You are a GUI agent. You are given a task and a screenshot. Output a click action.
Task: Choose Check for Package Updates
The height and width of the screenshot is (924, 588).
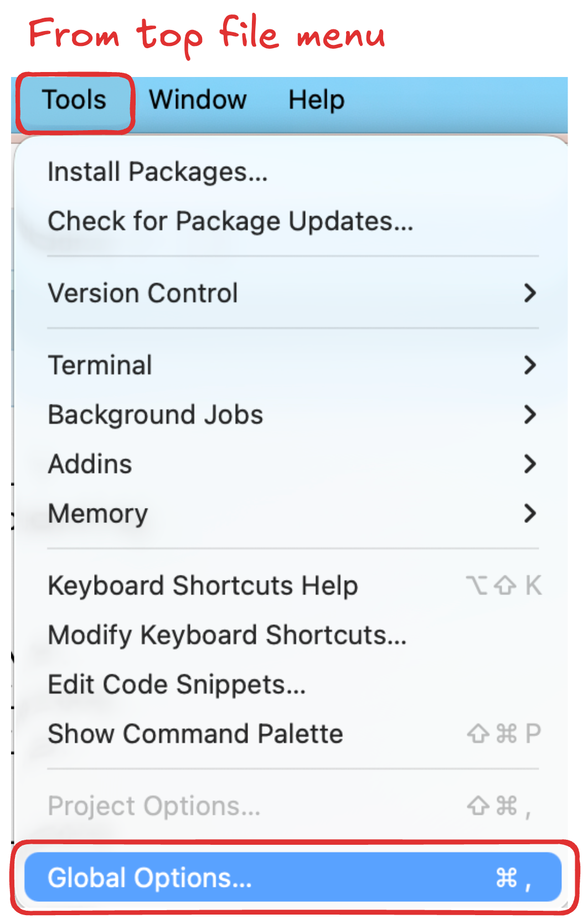[230, 221]
